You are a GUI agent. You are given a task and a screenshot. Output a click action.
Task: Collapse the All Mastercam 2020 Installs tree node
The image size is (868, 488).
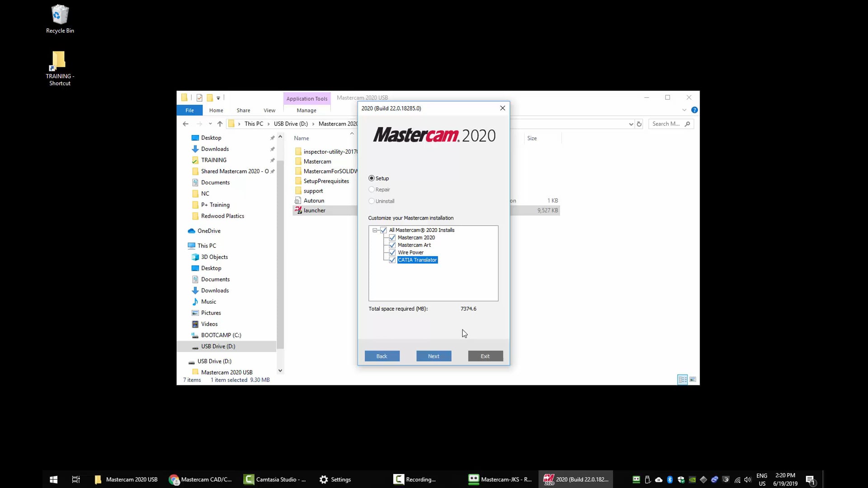tap(375, 230)
